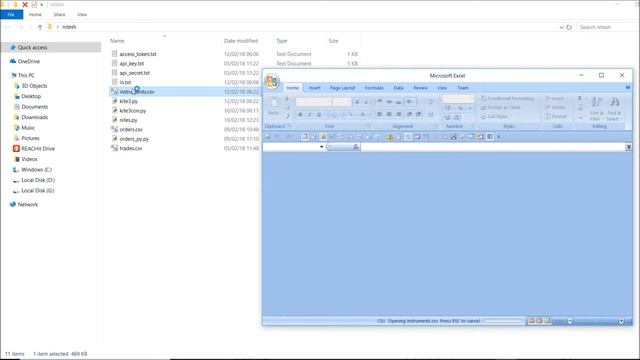Toggle Underline in Excel Font group
The width and height of the screenshot is (640, 360).
point(319,115)
